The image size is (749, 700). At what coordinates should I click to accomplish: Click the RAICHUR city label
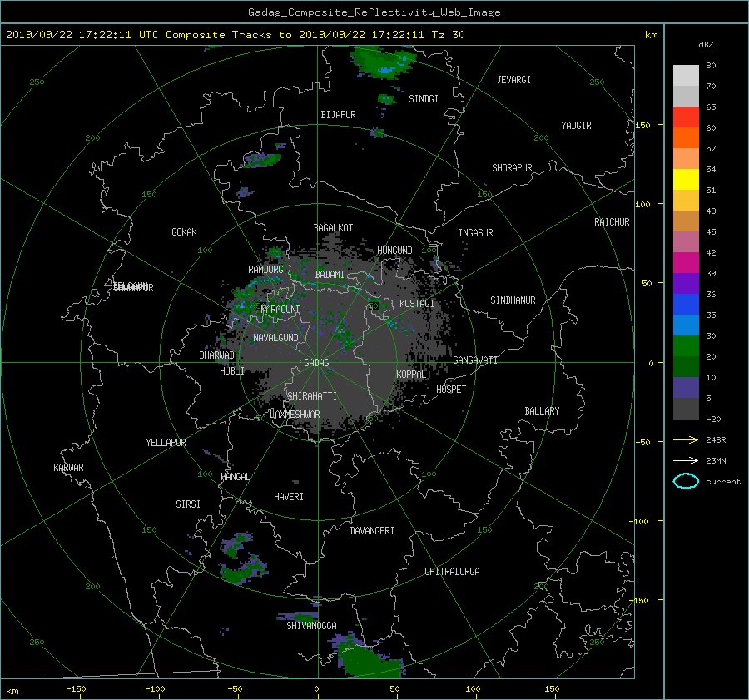(x=612, y=222)
